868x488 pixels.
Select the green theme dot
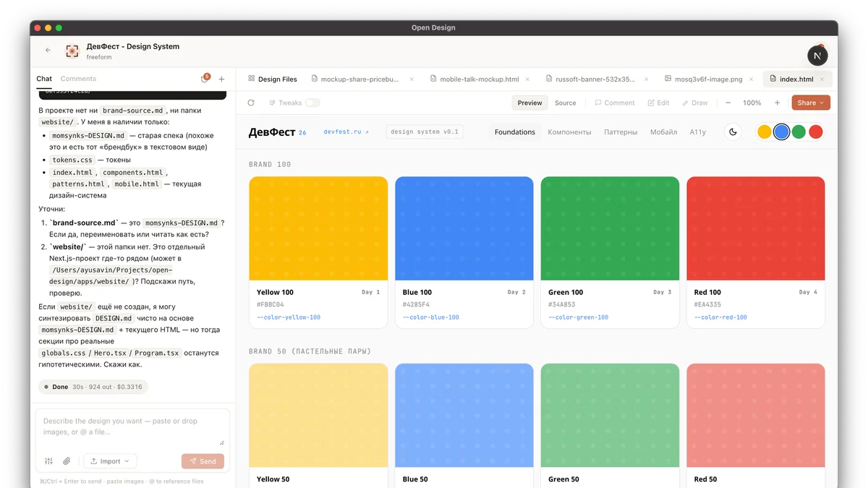[799, 132]
